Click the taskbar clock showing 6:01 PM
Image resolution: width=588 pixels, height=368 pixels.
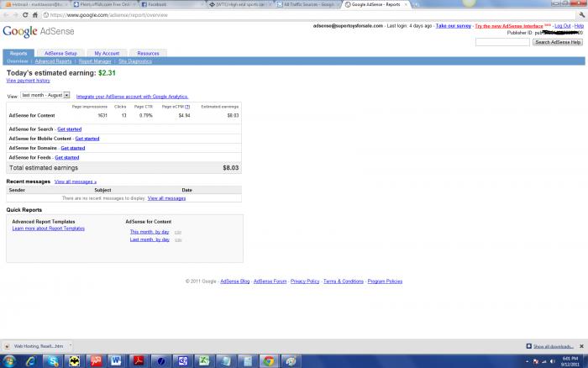click(570, 361)
